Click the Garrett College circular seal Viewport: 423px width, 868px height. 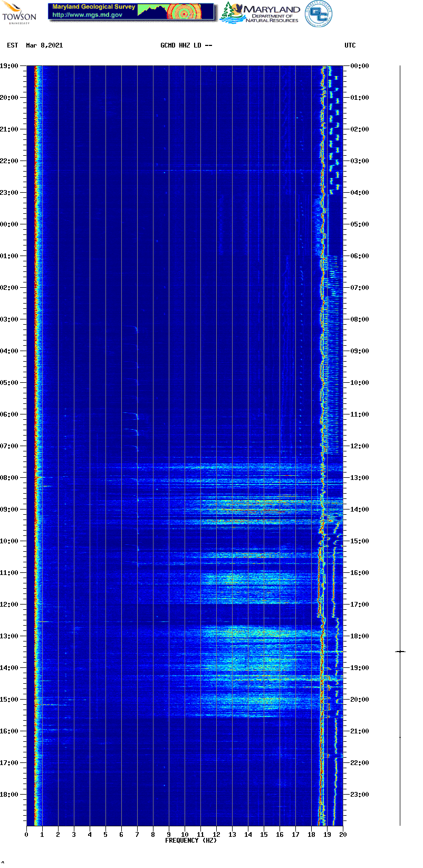[319, 14]
